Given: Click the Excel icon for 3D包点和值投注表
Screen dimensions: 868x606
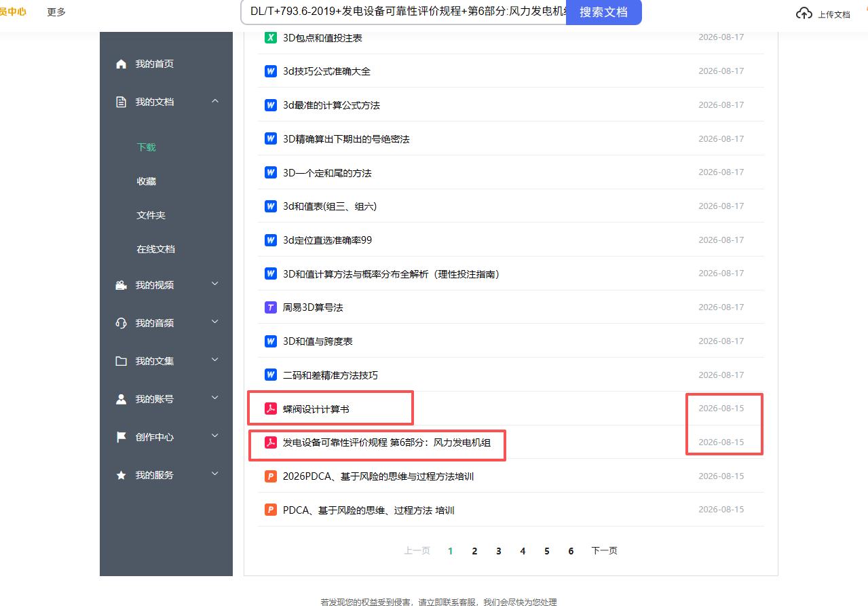Looking at the screenshot, I should 271,37.
